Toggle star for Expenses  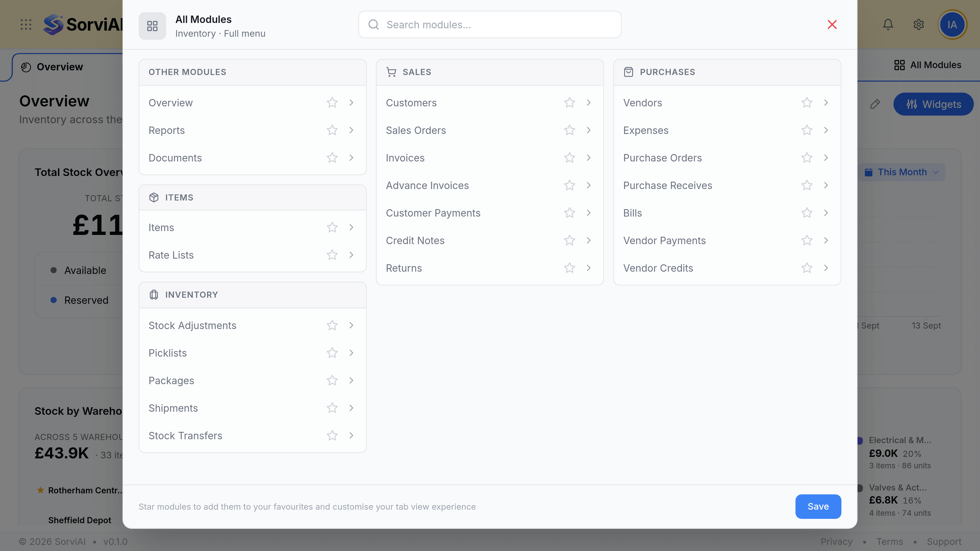click(807, 130)
